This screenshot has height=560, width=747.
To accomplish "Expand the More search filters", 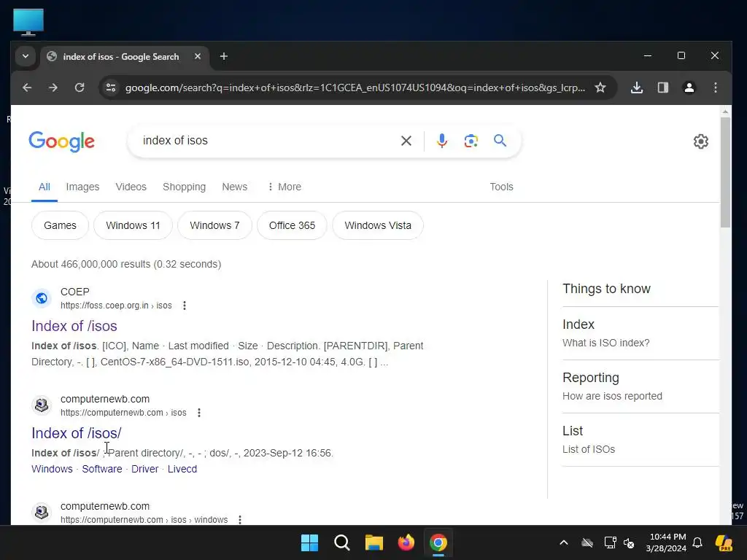I will pos(285,187).
